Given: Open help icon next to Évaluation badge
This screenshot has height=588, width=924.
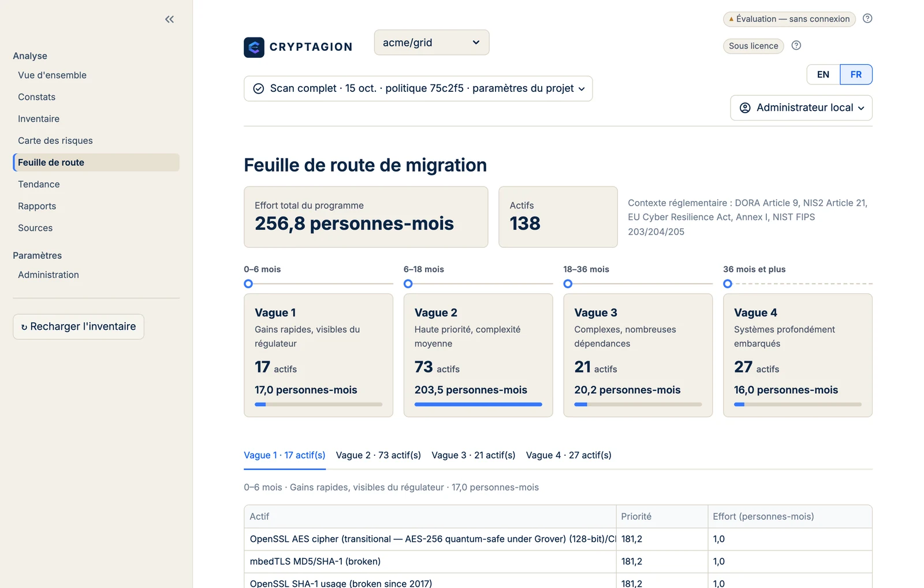Looking at the screenshot, I should (867, 18).
